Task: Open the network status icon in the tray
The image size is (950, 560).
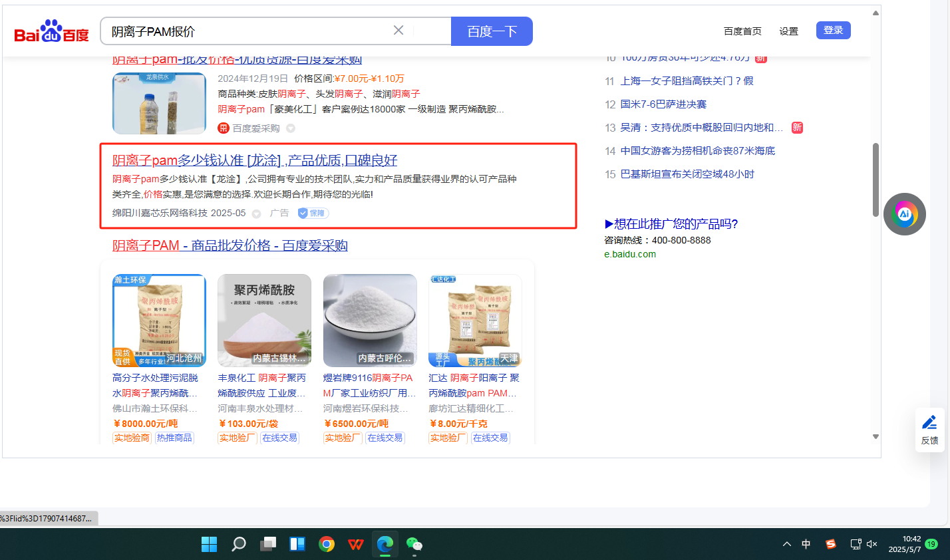Action: (856, 544)
